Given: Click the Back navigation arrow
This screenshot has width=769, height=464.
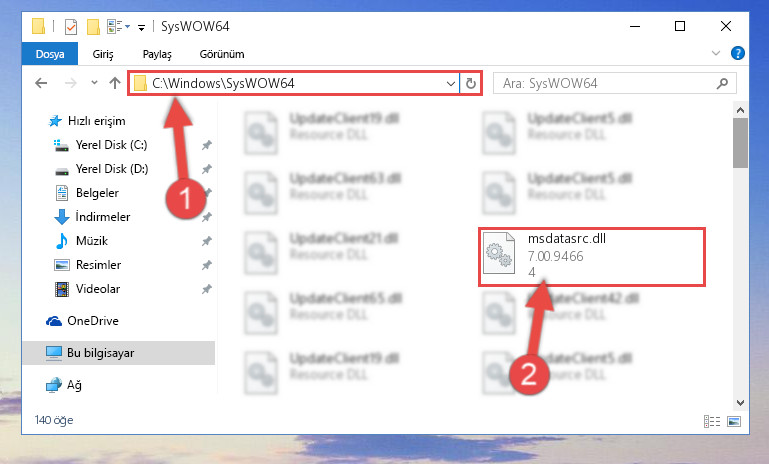Looking at the screenshot, I should click(x=41, y=83).
